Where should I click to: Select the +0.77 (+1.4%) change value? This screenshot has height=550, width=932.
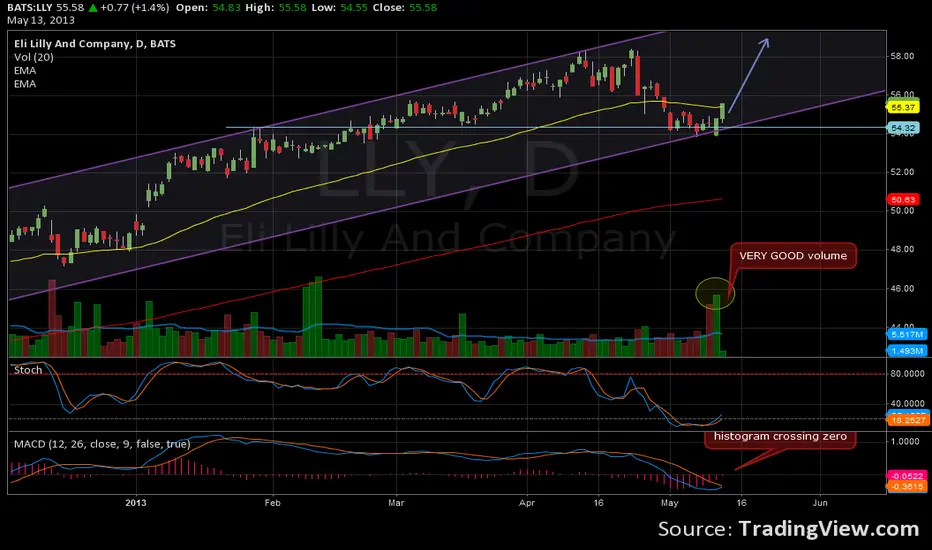tap(134, 8)
